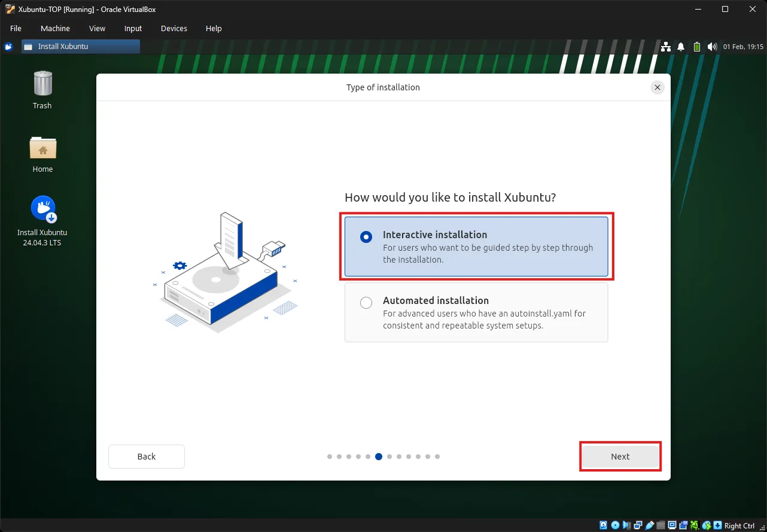Screen dimensions: 767x532
Task: Click the VirtualBox optical disc status icon
Action: click(615, 525)
